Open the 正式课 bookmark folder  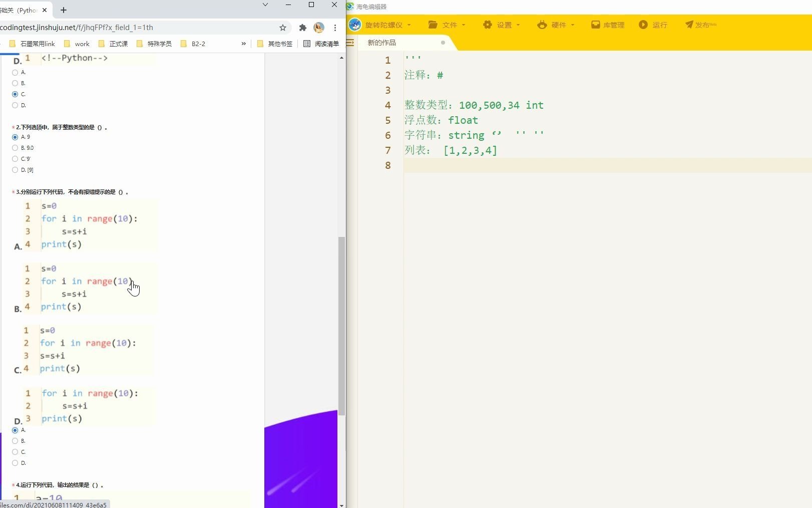point(117,44)
